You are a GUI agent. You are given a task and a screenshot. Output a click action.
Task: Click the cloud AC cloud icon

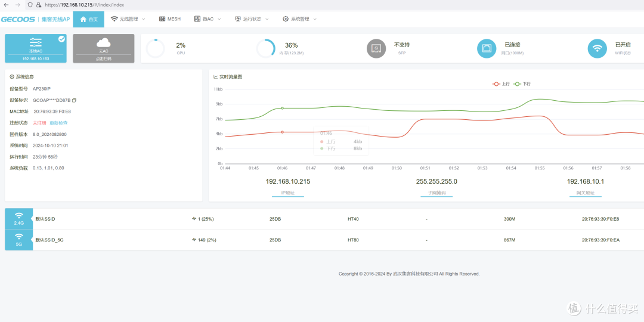click(104, 43)
